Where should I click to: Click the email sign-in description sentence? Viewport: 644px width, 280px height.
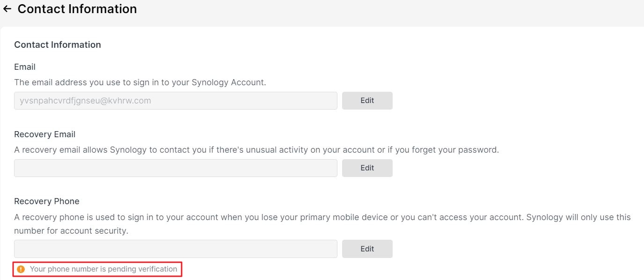pos(140,82)
